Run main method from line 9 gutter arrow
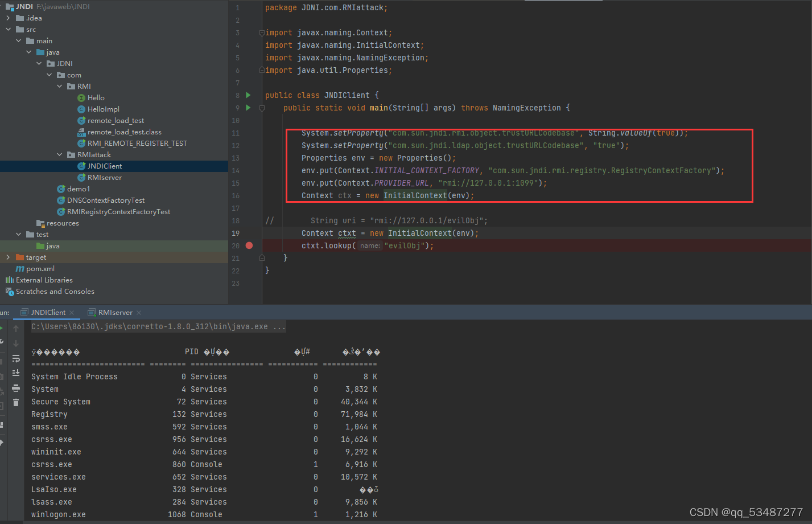The width and height of the screenshot is (812, 524). (248, 108)
